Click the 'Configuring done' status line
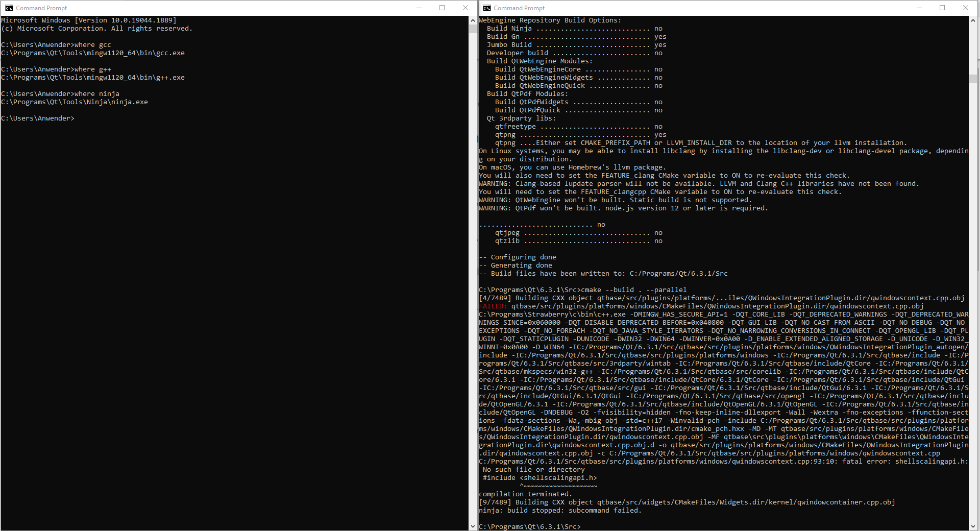 coord(517,257)
